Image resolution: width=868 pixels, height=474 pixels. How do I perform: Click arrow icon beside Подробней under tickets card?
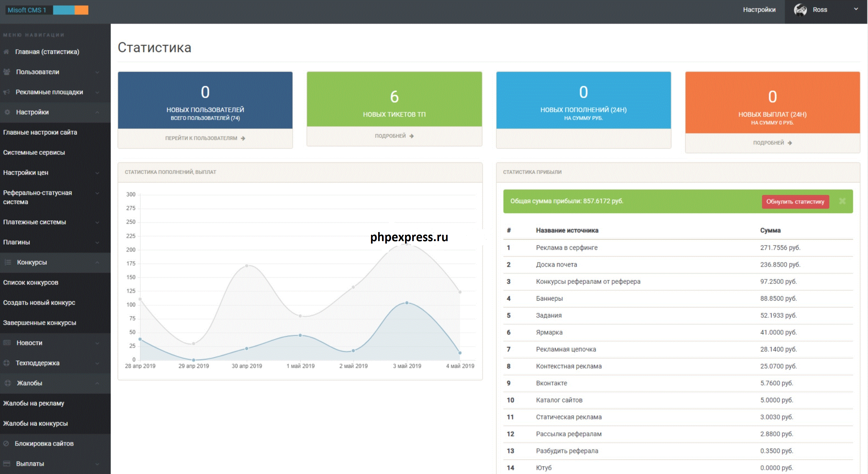click(411, 136)
